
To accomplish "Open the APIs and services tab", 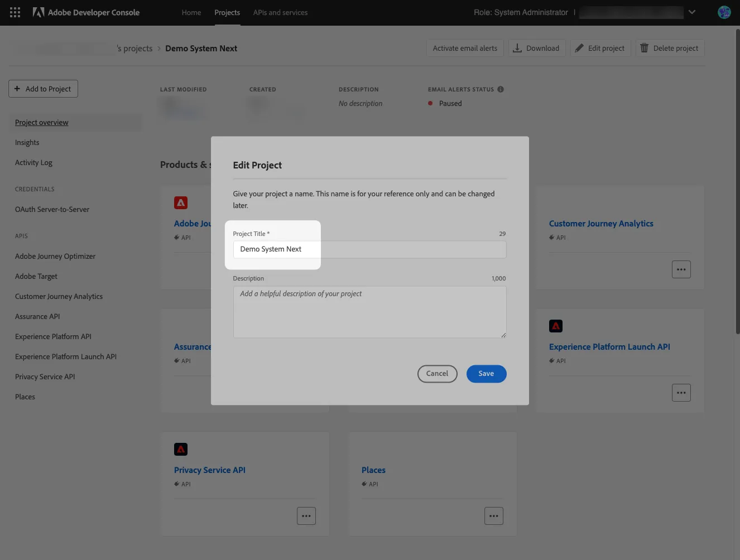I will [280, 12].
